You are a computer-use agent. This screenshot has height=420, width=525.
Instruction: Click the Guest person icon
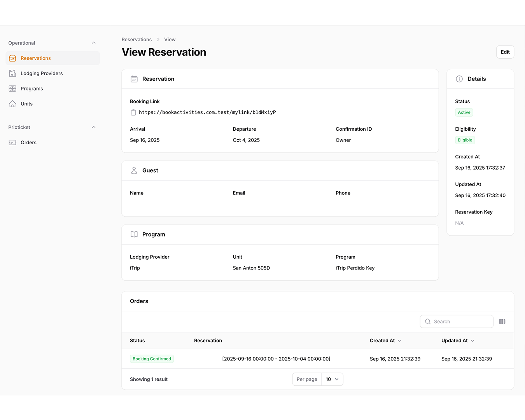tap(134, 171)
